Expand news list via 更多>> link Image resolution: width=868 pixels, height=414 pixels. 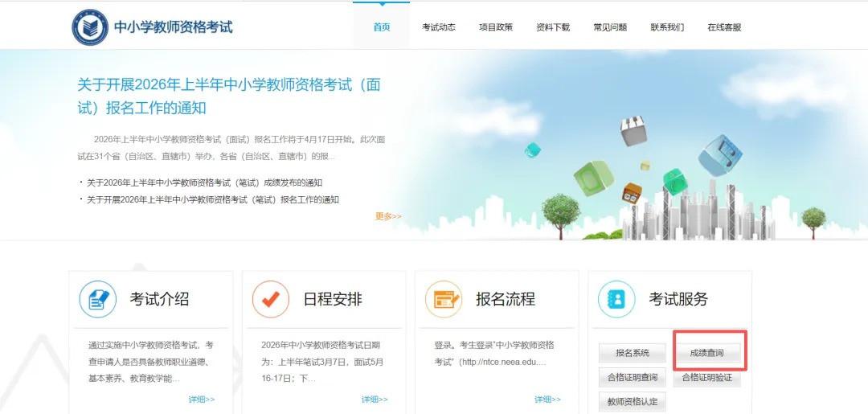(388, 216)
